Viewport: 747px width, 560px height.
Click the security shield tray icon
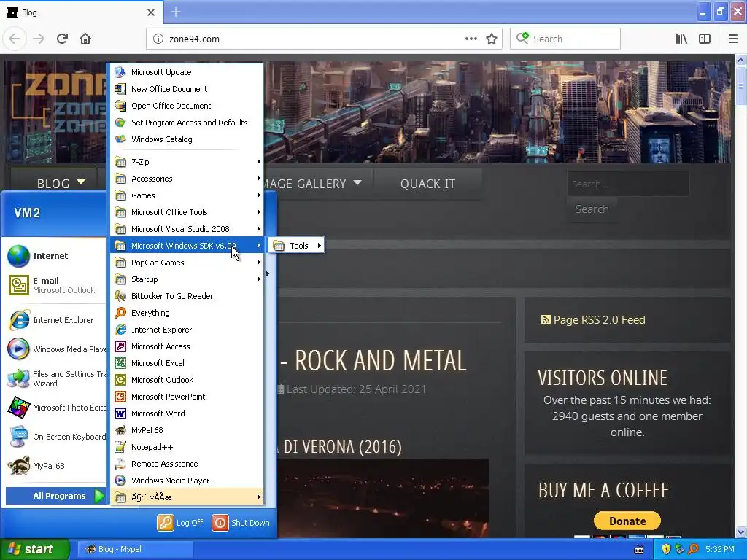665,549
